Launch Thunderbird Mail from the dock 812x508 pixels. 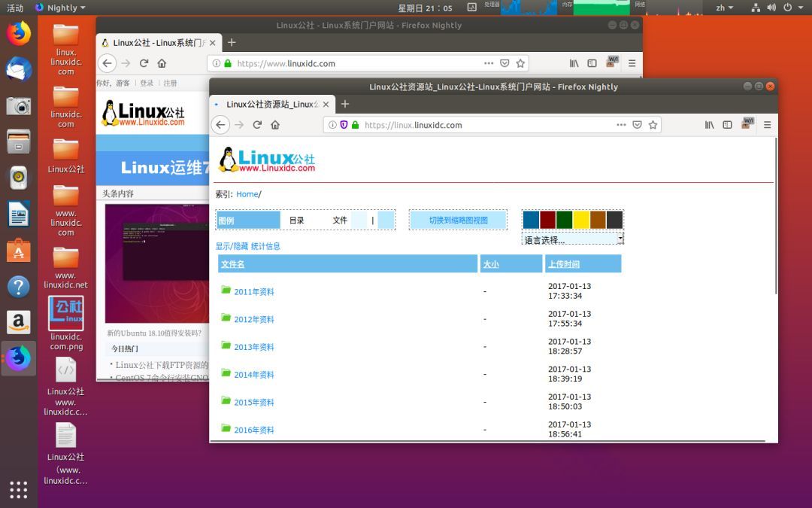click(x=19, y=69)
